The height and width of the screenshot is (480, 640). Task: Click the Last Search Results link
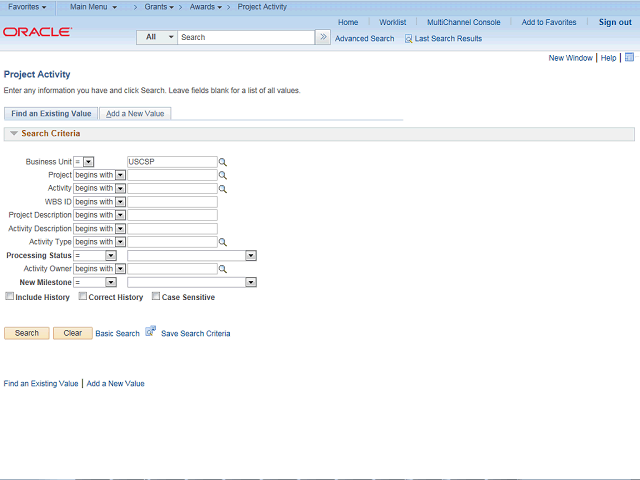[448, 39]
